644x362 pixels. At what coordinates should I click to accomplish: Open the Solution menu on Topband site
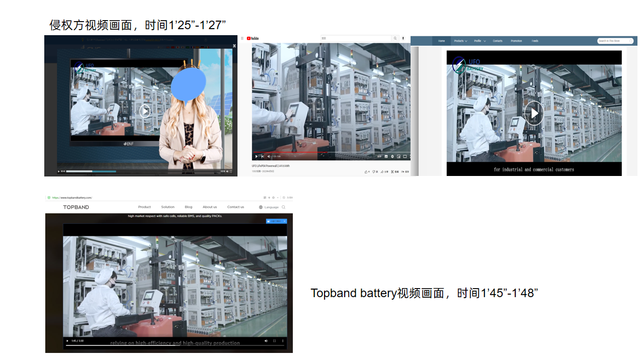pos(168,207)
